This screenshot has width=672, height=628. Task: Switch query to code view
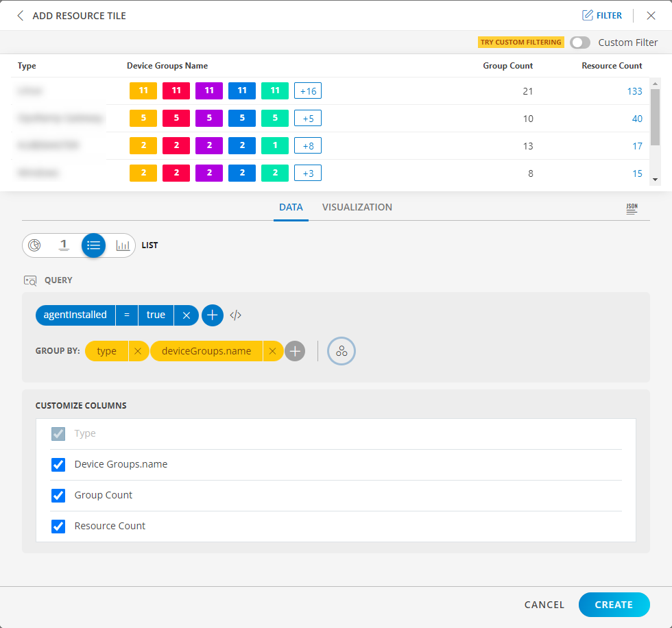click(236, 315)
